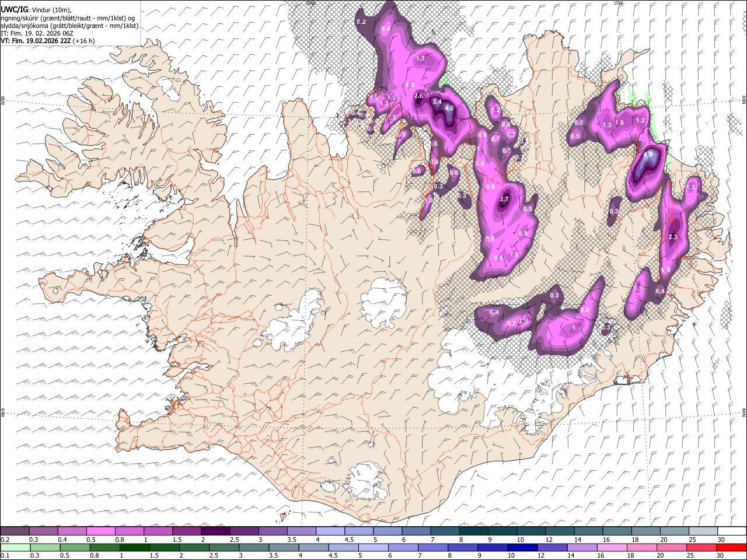The width and height of the screenshot is (747, 560).
Task: Pick the darkest green 1–1.5 rain legend swatch
Action: point(135,547)
